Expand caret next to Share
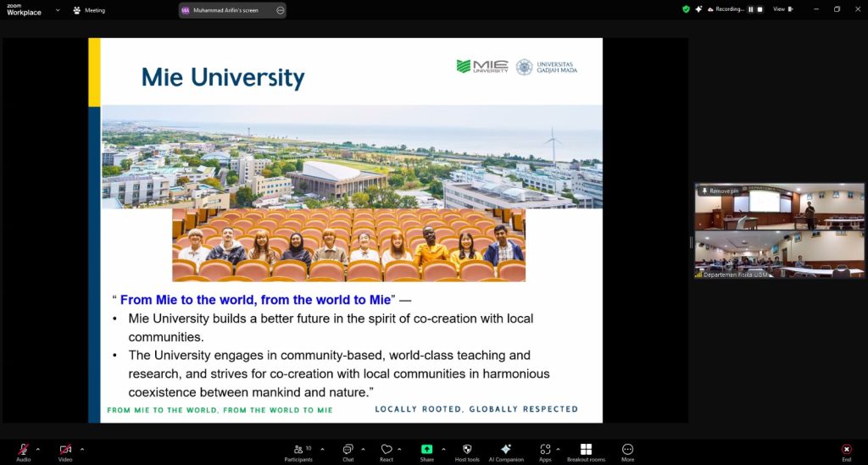The image size is (868, 465). (443, 449)
